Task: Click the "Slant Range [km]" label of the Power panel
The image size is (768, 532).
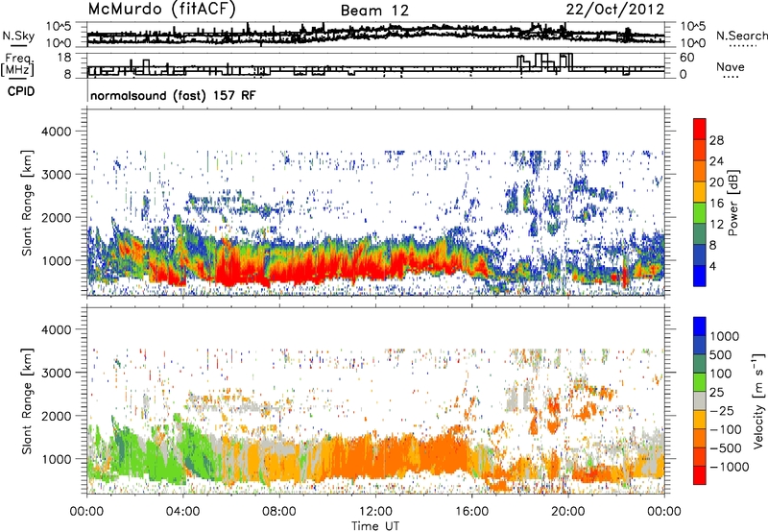Action: click(x=27, y=203)
